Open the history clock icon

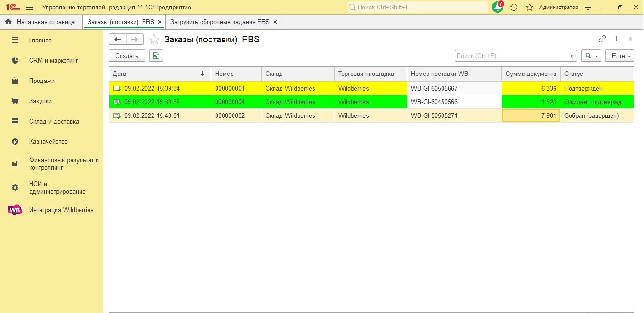click(x=514, y=8)
